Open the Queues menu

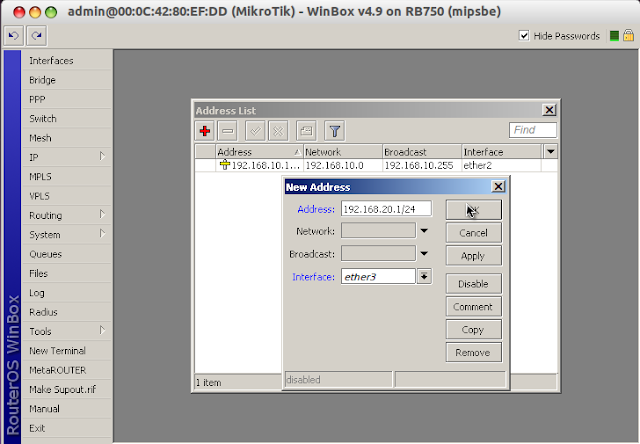[67, 254]
